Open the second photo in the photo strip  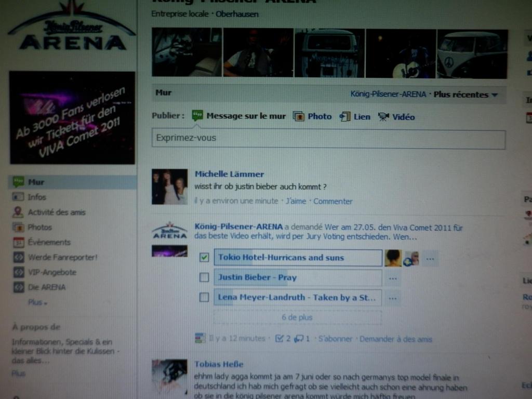(258, 52)
